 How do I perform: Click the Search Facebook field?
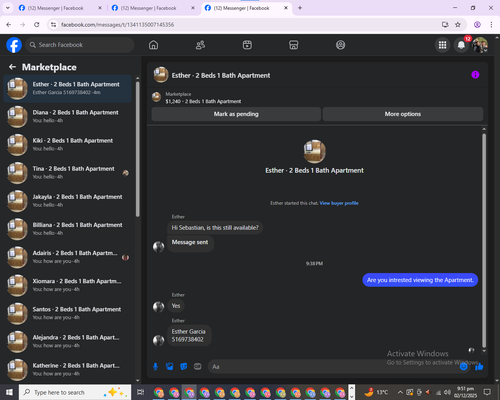pos(80,45)
